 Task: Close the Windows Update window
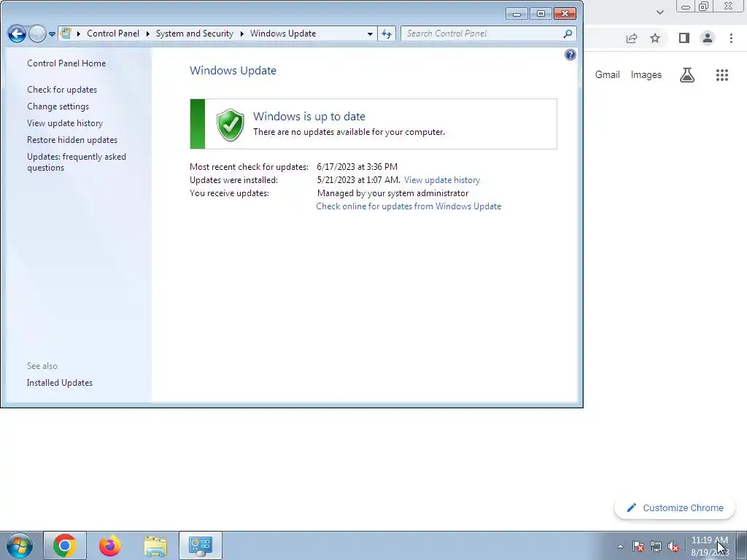click(x=565, y=14)
